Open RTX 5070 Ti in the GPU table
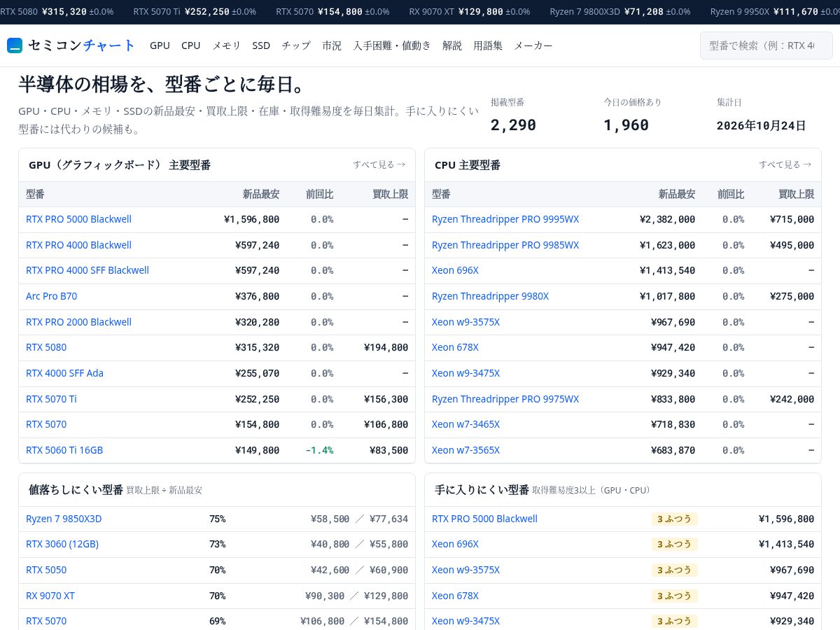 tap(51, 399)
